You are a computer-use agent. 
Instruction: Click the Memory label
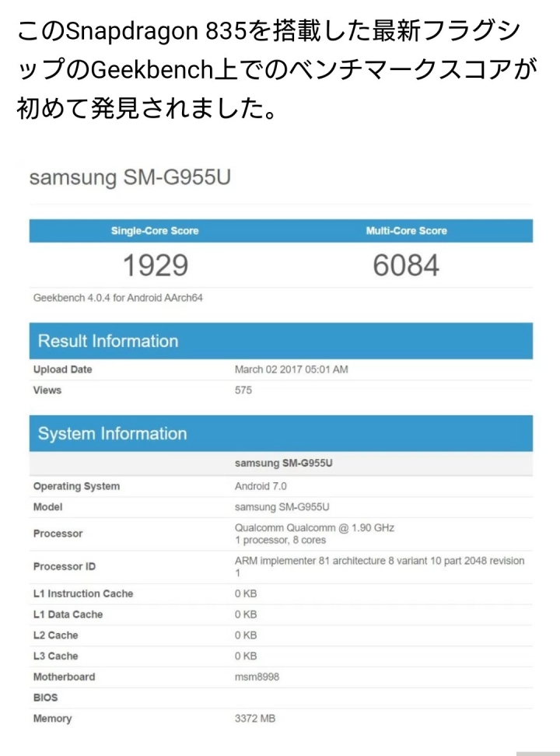(x=53, y=719)
